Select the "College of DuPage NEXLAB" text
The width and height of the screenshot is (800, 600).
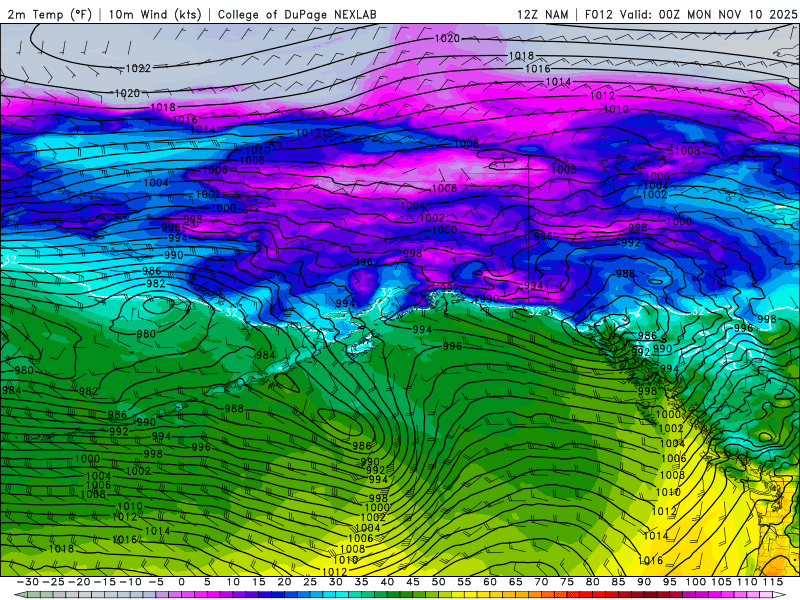(x=297, y=14)
